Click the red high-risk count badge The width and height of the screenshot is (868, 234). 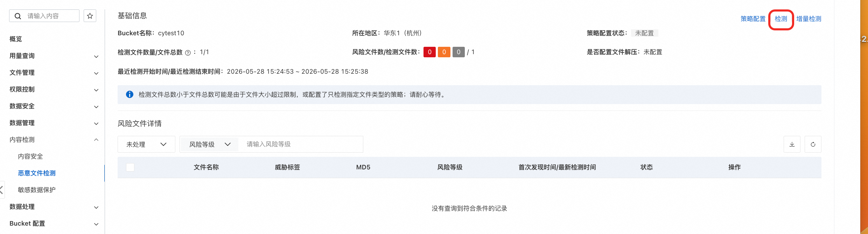(x=429, y=52)
